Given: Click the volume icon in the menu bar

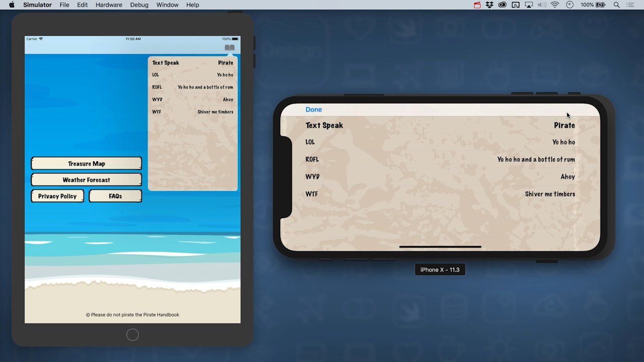Looking at the screenshot, I should [x=542, y=5].
